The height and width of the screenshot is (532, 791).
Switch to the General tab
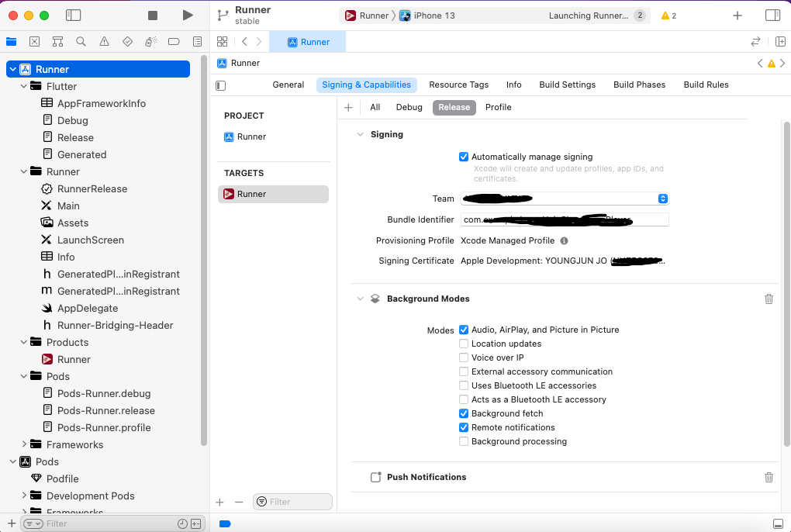(288, 85)
